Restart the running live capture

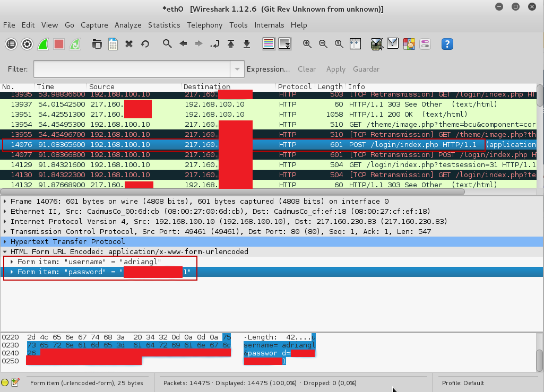tap(75, 44)
